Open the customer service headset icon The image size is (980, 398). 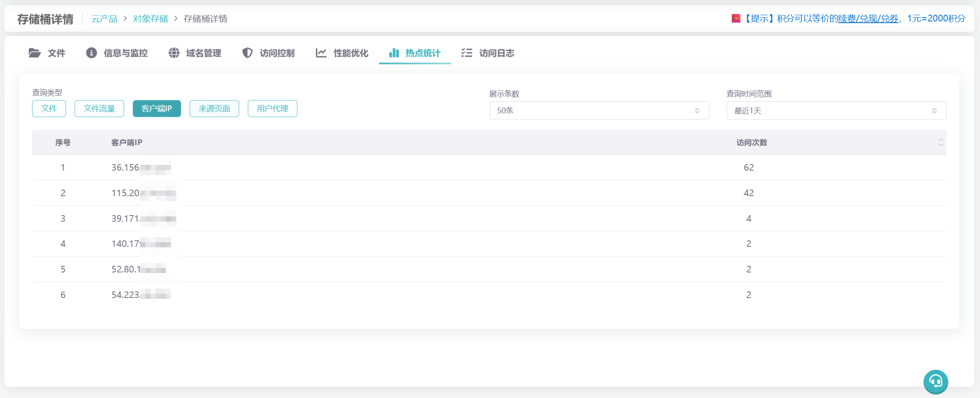coord(935,381)
